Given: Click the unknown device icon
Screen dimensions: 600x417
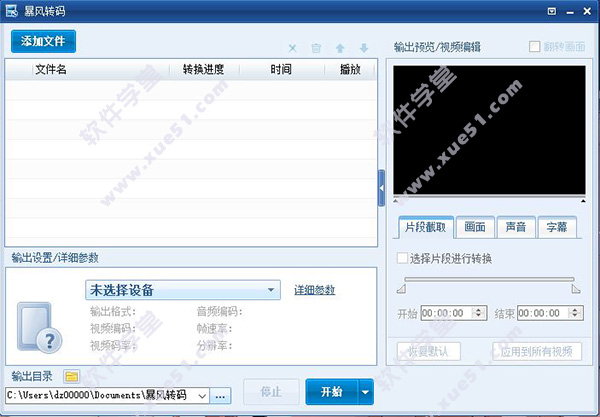Looking at the screenshot, I should [39, 328].
